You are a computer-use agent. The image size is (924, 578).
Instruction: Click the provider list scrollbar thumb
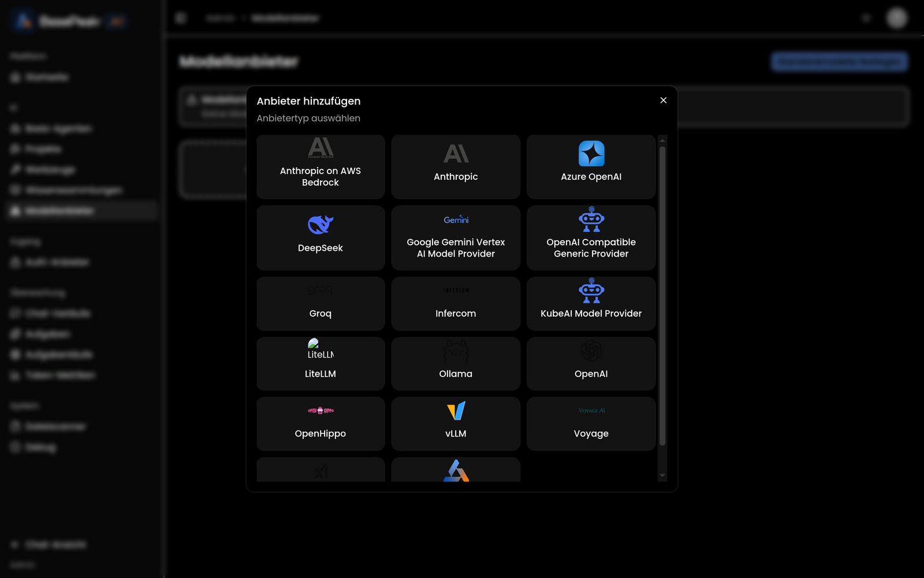(662, 295)
